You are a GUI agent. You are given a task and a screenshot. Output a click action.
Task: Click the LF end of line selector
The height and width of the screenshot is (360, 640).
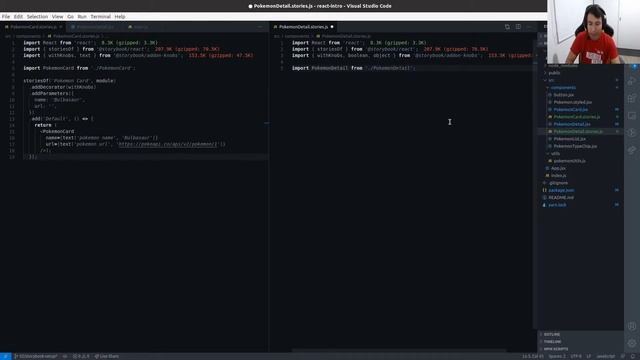pos(589,356)
